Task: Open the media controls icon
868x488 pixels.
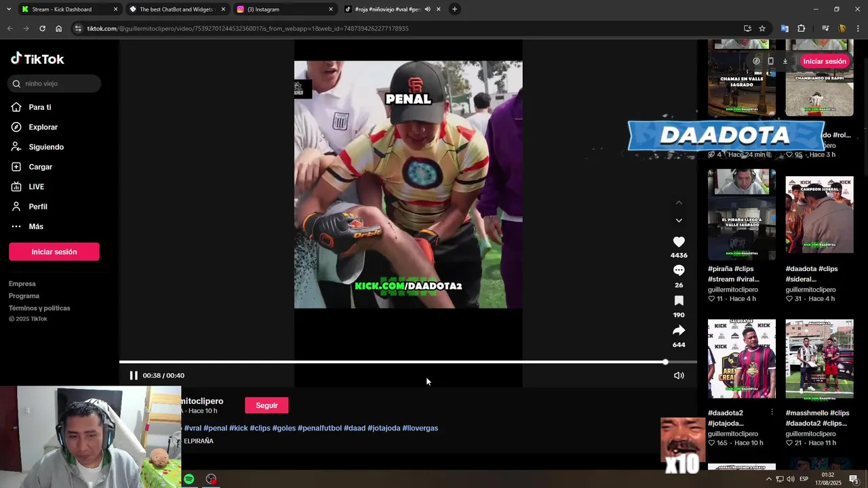Action: pyautogui.click(x=825, y=28)
